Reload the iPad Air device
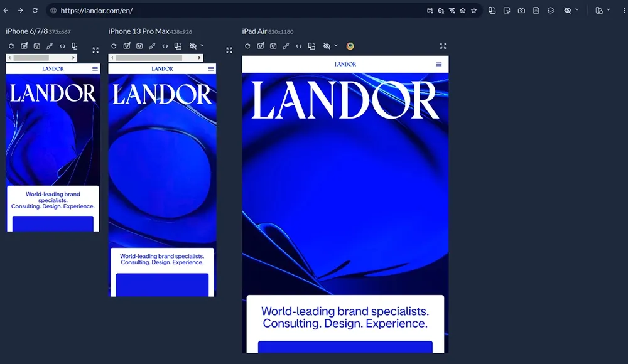628x364 pixels. pos(247,46)
